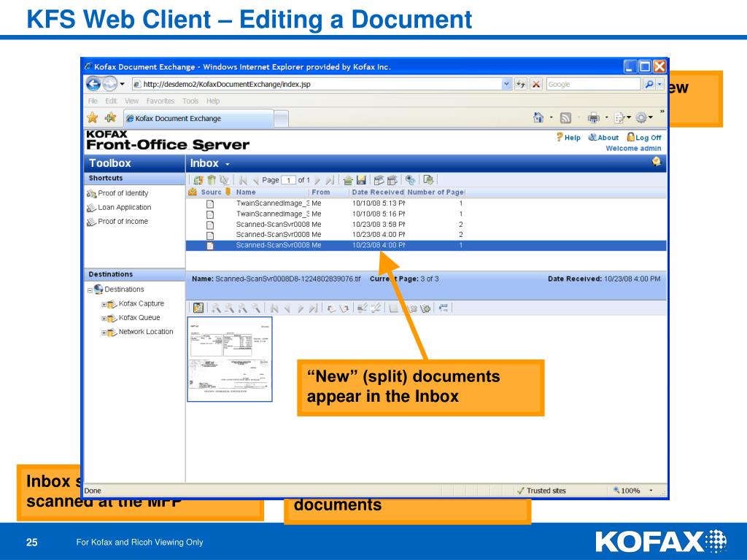
Task: Click the notification icon at right of Inbox header
Action: coord(657,161)
